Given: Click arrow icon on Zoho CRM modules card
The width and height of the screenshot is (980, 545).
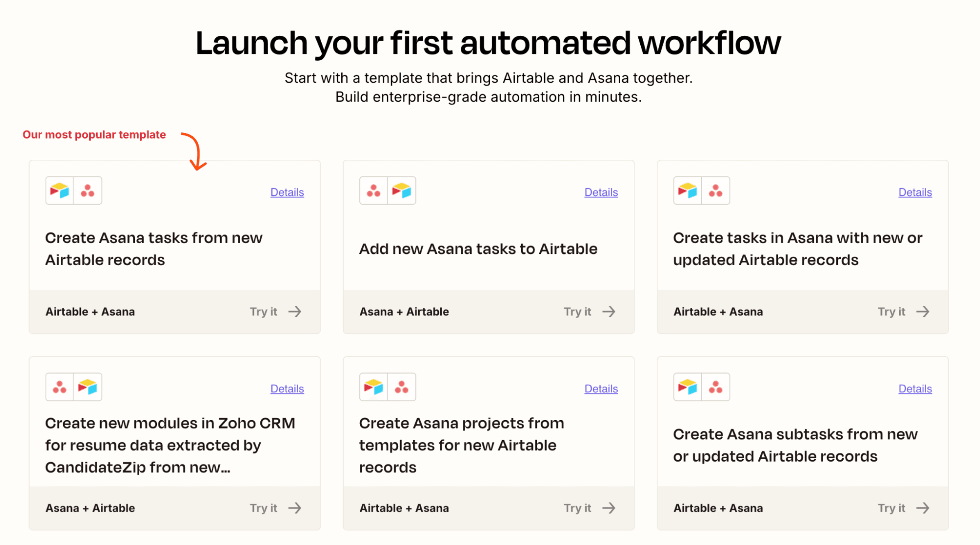Looking at the screenshot, I should (x=295, y=508).
